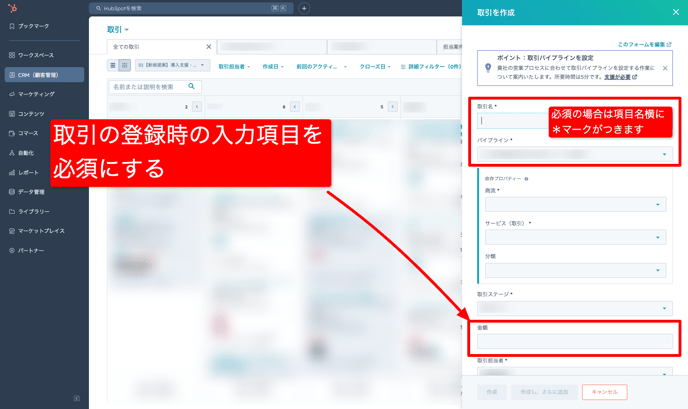Screen dimensions: 688x409
Task: Click the plus button next to the search bar
Action: pyautogui.click(x=304, y=8)
